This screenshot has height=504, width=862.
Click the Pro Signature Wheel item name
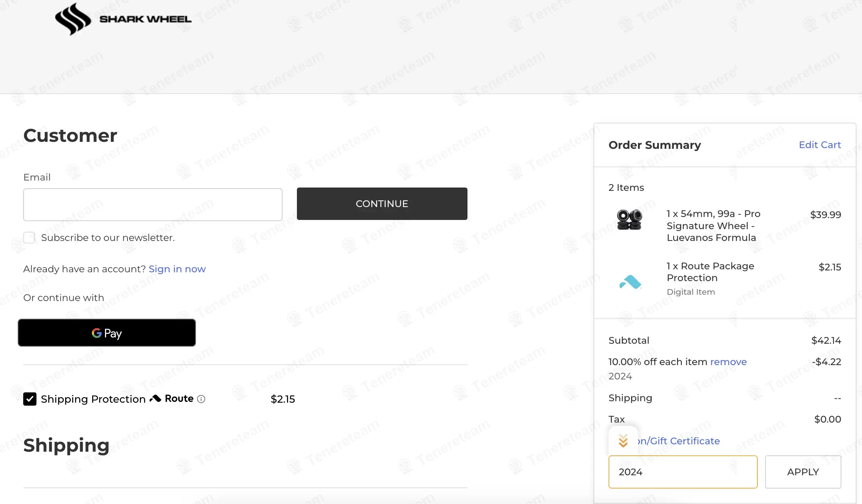tap(713, 225)
